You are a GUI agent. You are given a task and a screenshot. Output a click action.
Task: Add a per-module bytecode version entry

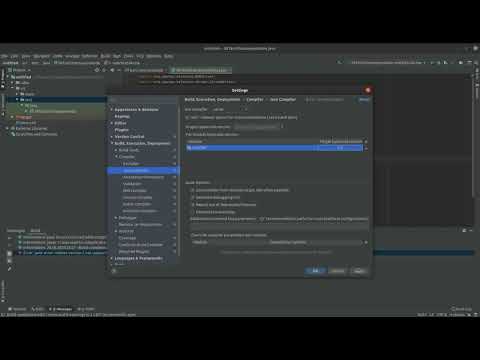(366, 142)
